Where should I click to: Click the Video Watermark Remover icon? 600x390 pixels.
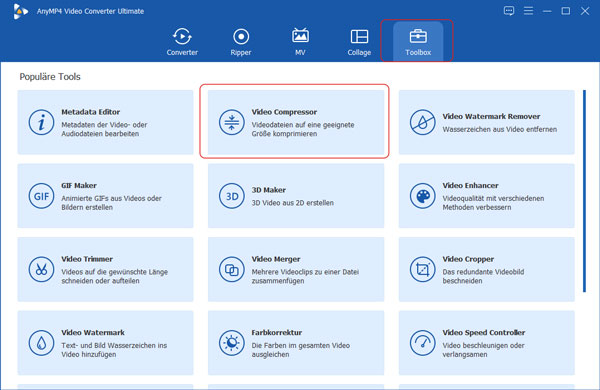pyautogui.click(x=422, y=122)
